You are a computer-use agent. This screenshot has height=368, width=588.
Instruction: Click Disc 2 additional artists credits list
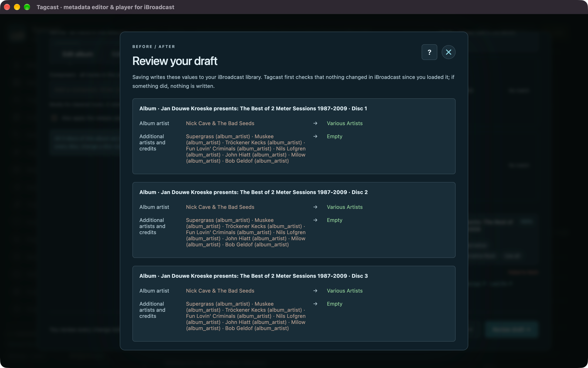coord(246,232)
